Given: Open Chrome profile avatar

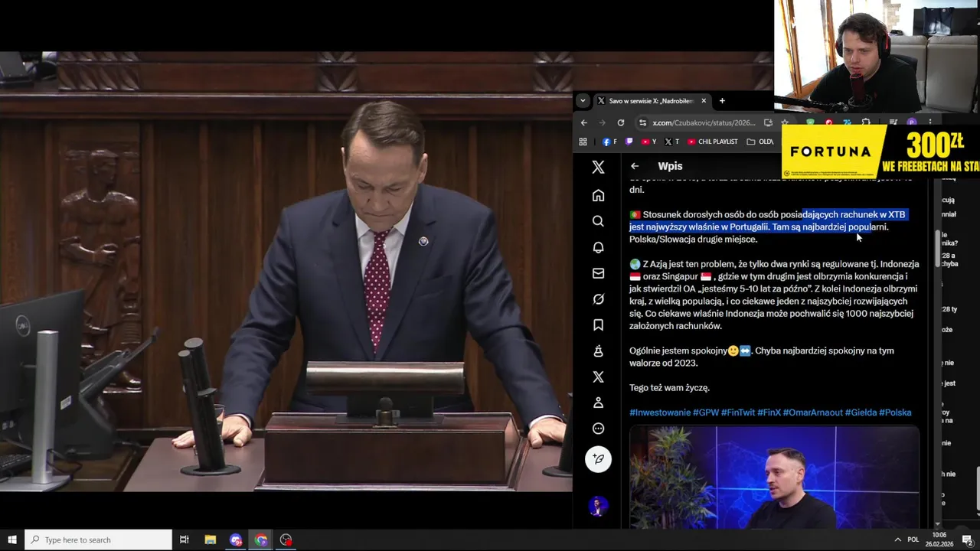Looking at the screenshot, I should click(x=912, y=122).
